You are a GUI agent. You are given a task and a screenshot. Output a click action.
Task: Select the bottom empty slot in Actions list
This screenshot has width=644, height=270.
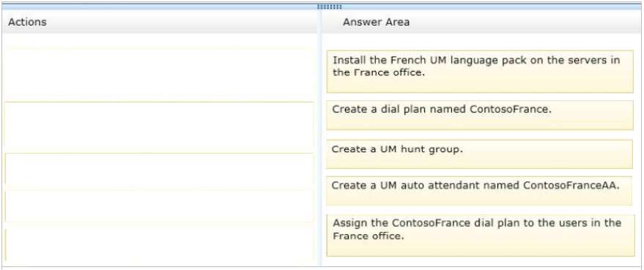158,245
